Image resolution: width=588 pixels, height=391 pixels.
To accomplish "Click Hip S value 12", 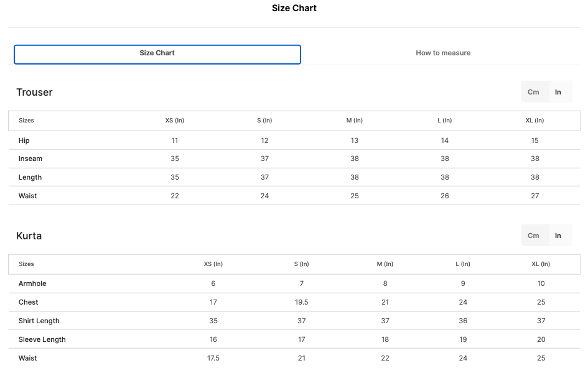I will point(264,140).
